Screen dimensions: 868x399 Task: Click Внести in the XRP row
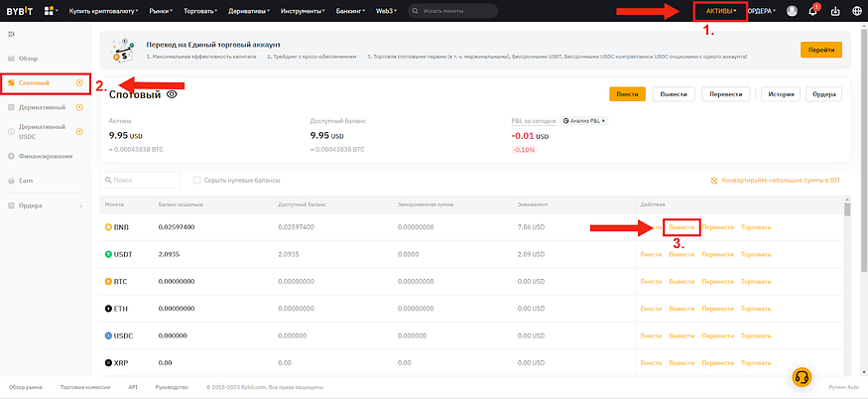pos(651,363)
